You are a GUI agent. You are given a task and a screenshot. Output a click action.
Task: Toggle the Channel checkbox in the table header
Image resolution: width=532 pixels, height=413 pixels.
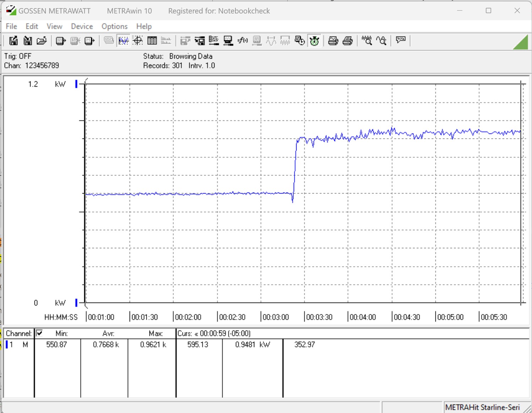point(39,333)
